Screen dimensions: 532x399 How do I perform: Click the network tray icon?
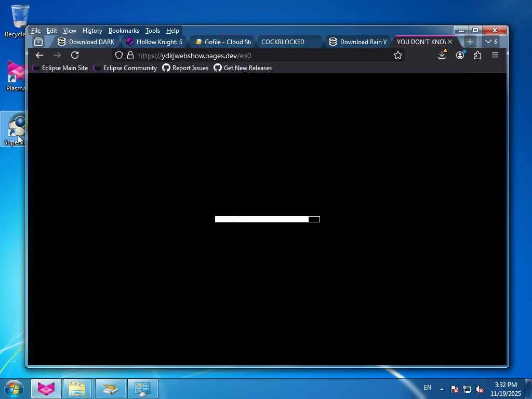pos(467,389)
